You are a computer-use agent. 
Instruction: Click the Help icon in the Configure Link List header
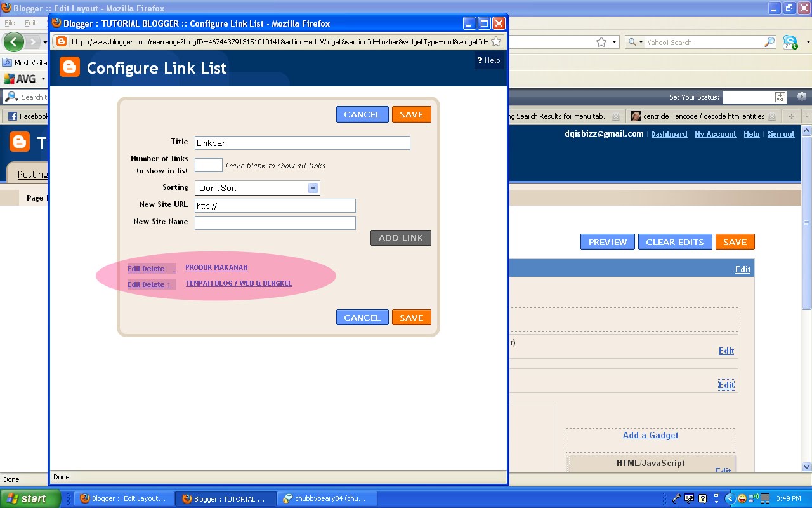(x=480, y=60)
